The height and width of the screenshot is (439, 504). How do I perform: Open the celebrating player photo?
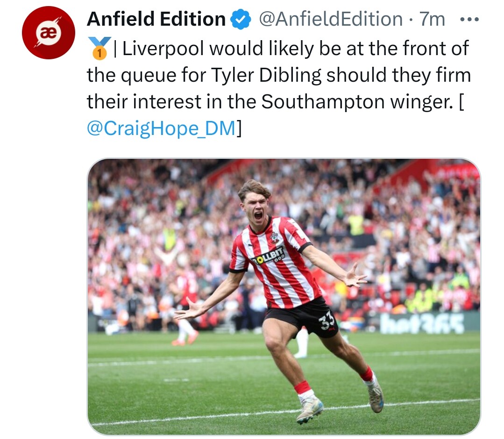point(284,297)
